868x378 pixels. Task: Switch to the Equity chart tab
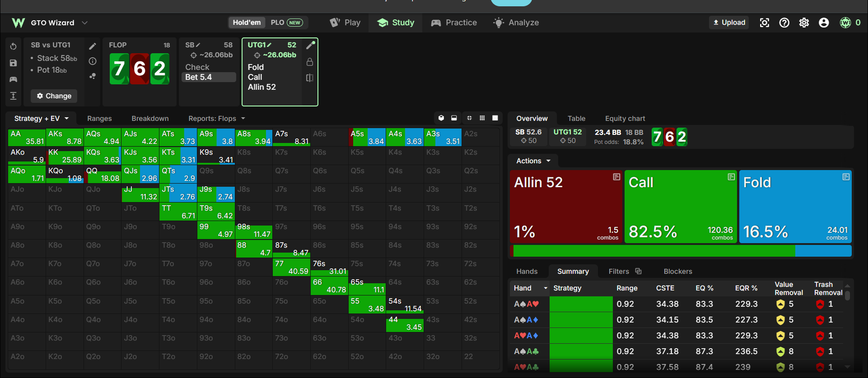click(625, 119)
